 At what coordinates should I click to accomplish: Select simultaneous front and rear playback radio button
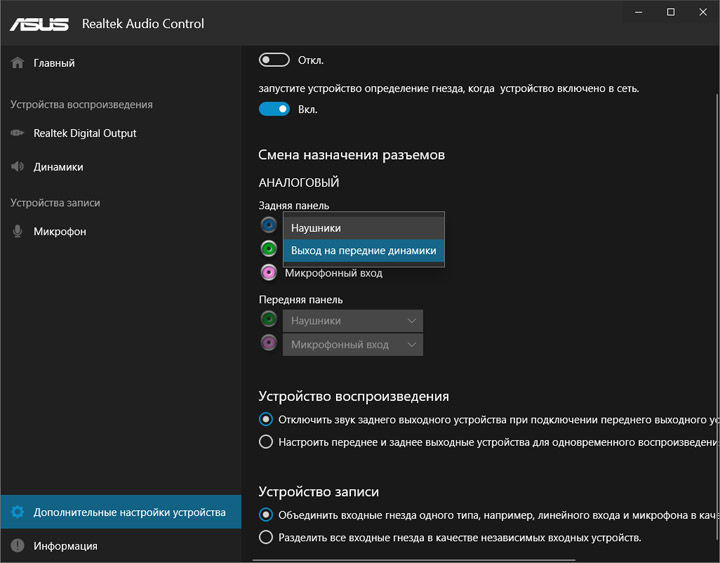(266, 442)
